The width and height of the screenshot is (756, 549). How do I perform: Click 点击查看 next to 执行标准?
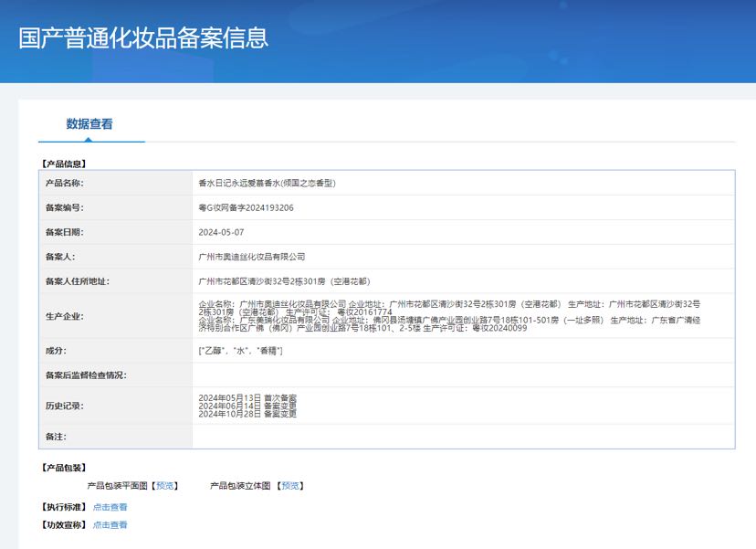tap(110, 507)
